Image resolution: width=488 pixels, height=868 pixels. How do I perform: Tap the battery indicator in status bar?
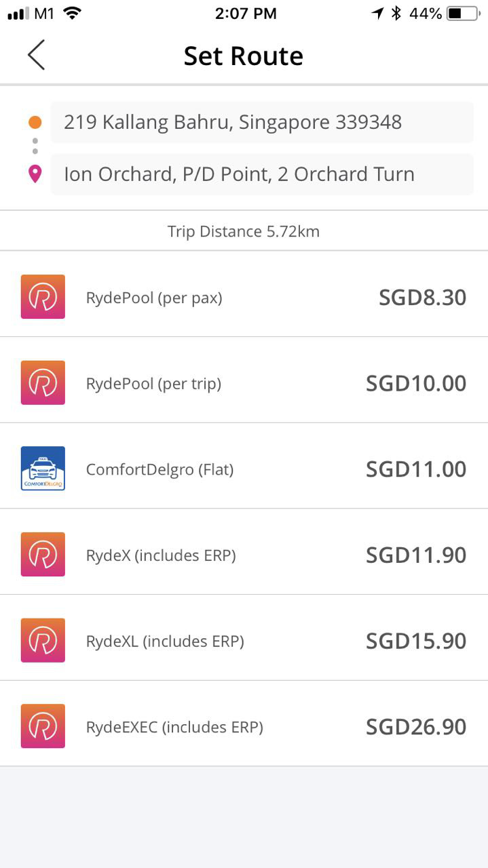(463, 14)
